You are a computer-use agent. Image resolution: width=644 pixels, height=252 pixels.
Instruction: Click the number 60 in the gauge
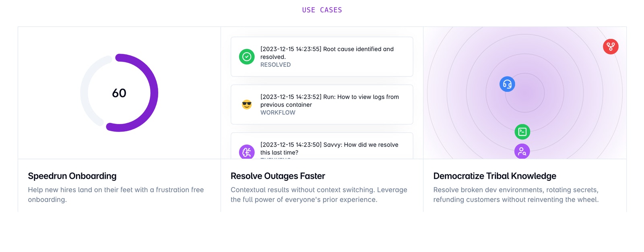[x=119, y=93]
